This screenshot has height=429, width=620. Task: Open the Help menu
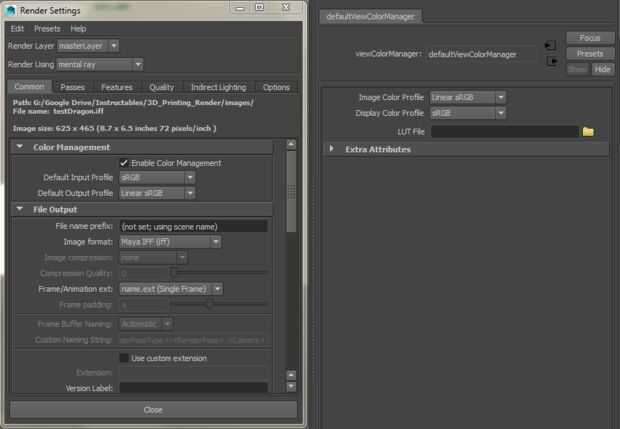point(78,28)
